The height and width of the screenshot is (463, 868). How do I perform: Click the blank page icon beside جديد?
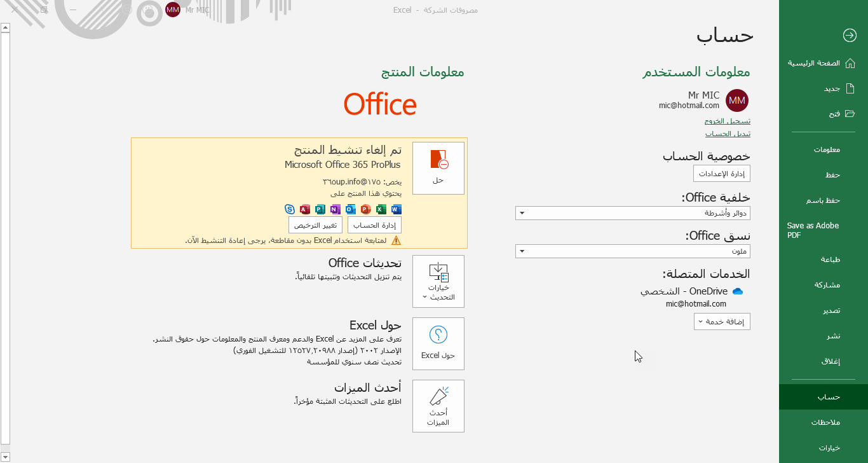coord(850,88)
